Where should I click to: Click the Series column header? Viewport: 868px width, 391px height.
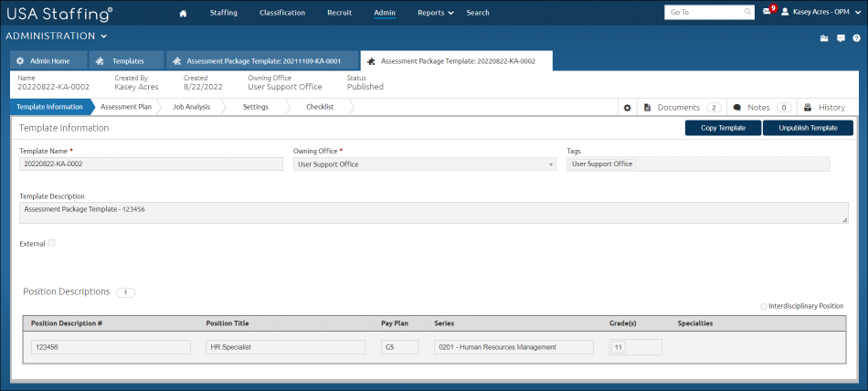[444, 322]
